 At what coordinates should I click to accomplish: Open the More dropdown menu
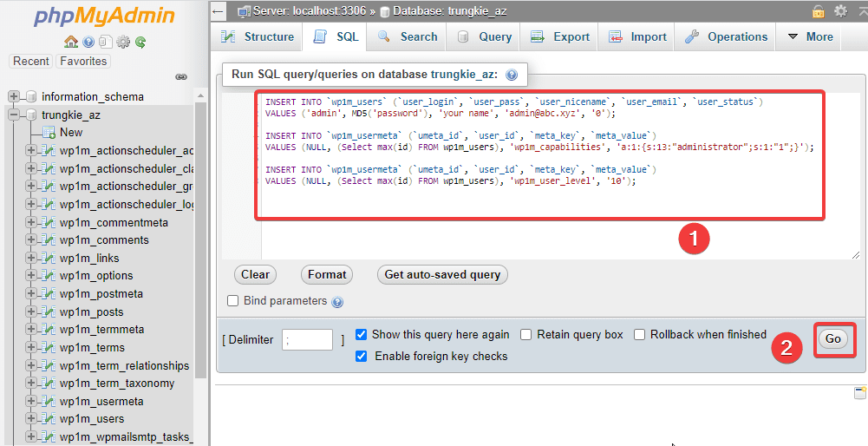point(810,36)
